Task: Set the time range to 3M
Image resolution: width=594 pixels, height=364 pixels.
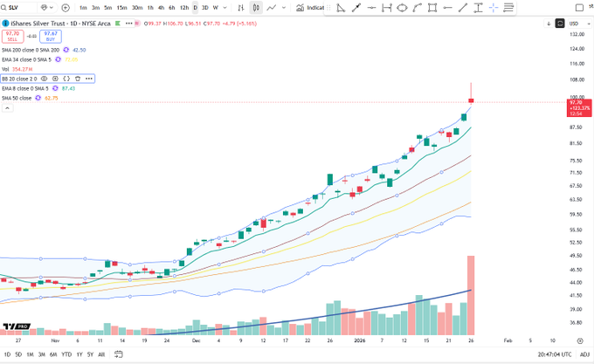Action: coord(42,354)
